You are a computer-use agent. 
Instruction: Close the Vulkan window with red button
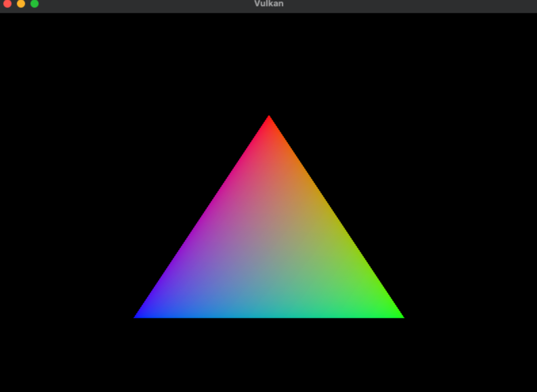coord(7,3)
